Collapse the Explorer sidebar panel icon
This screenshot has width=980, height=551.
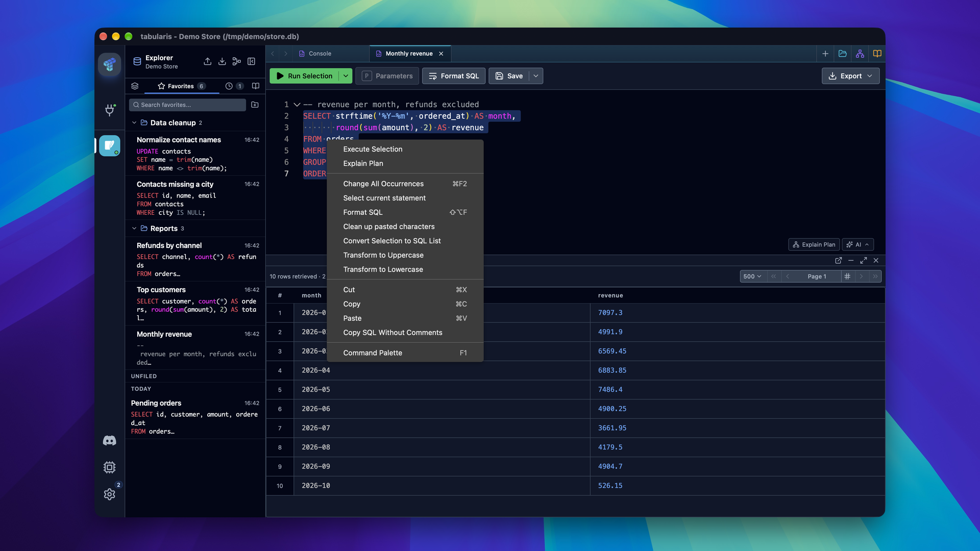pyautogui.click(x=251, y=61)
